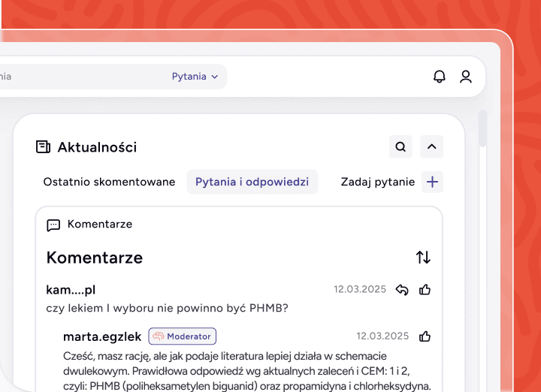Image resolution: width=541 pixels, height=392 pixels.
Task: Click the Zadaj pytanie label
Action: (378, 182)
